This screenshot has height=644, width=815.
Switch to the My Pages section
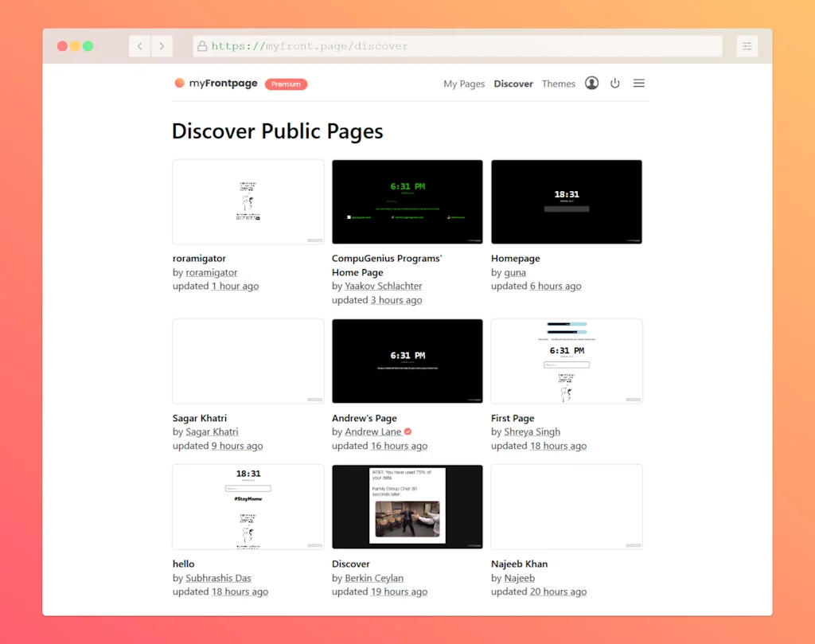(464, 83)
